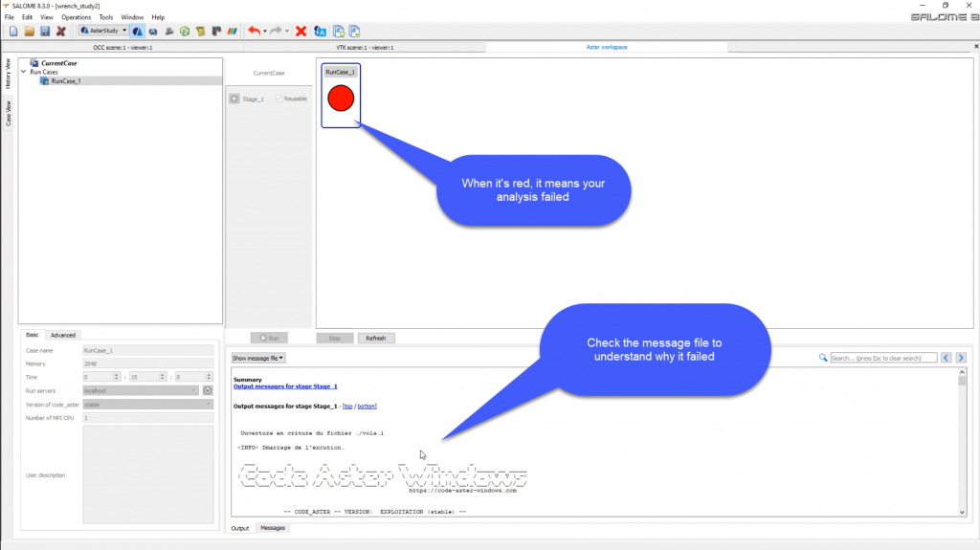Screen dimensions: 980x550
Task: Switch to the Advanced parameters tab
Action: point(63,335)
